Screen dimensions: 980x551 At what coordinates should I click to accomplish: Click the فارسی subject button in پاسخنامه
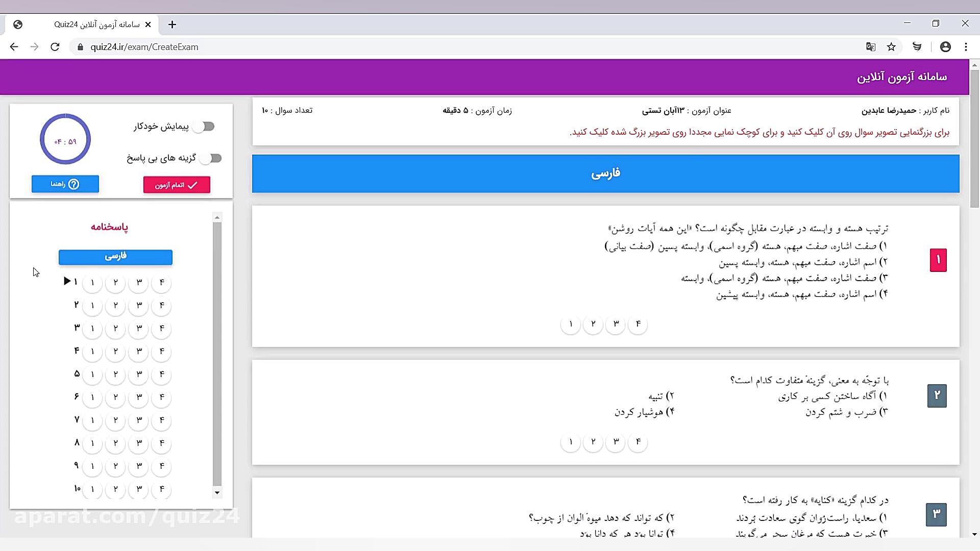[115, 257]
